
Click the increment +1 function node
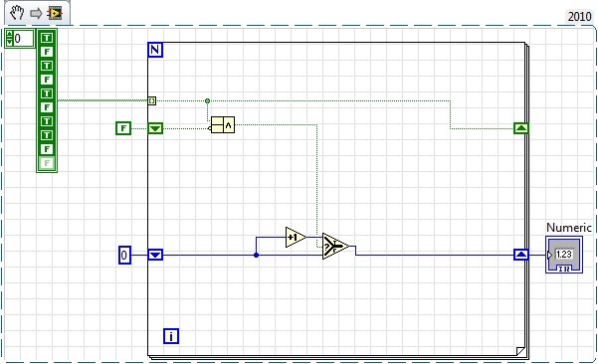296,237
